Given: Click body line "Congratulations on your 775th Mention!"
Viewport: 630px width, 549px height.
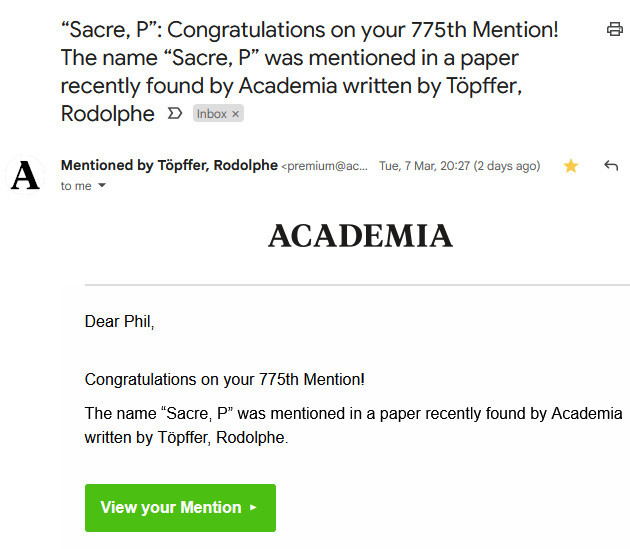Looking at the screenshot, I should [225, 379].
